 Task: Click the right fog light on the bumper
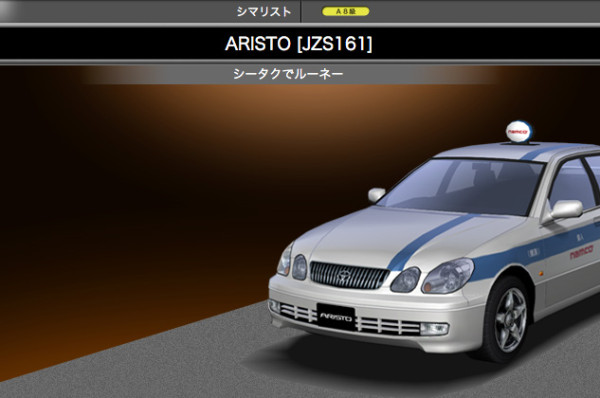tap(435, 328)
